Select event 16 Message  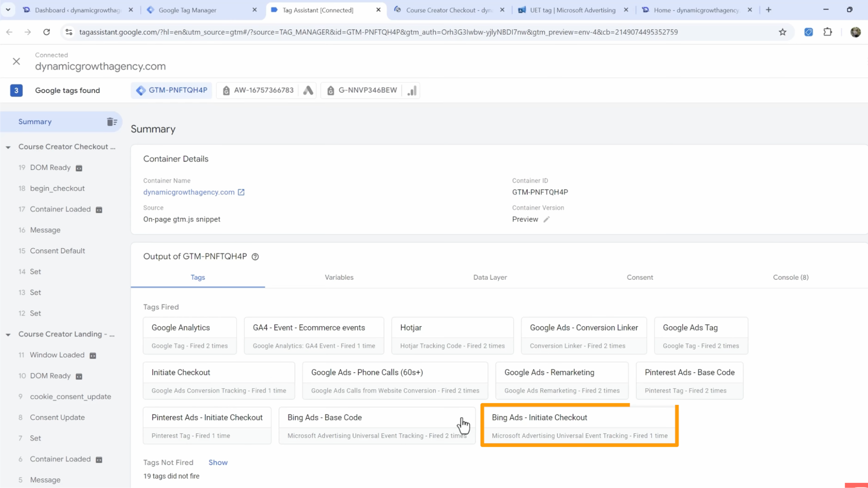click(45, 230)
